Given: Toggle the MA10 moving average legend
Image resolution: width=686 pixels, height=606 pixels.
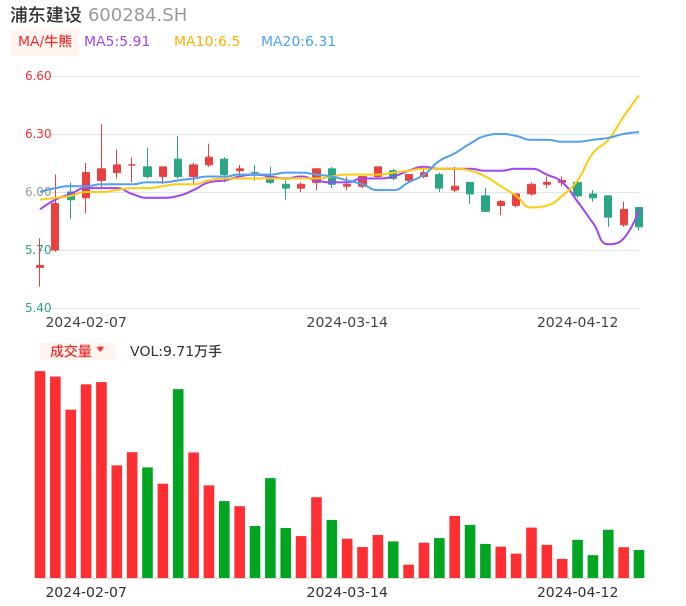Looking at the screenshot, I should pyautogui.click(x=207, y=42).
